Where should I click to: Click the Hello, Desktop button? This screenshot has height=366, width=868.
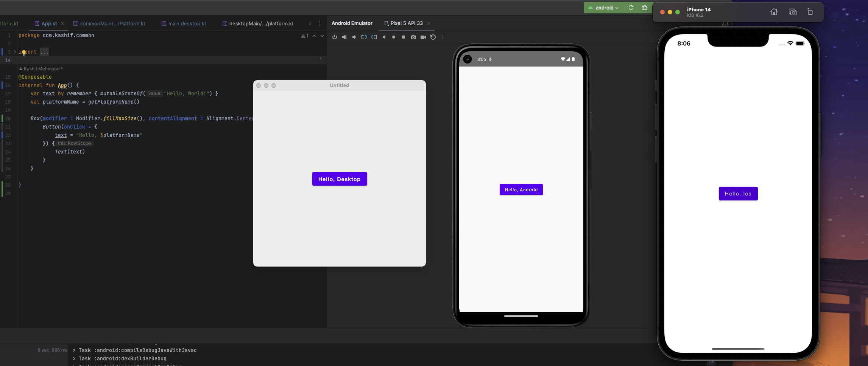(340, 179)
